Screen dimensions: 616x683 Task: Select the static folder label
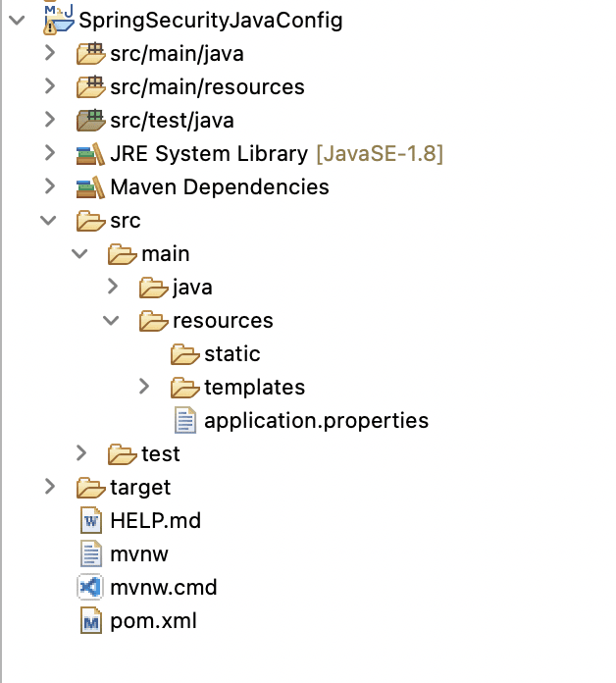point(232,354)
